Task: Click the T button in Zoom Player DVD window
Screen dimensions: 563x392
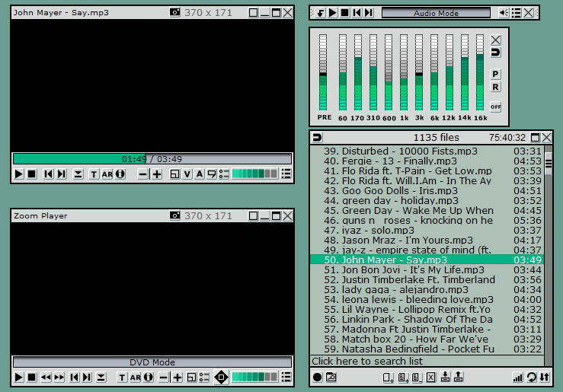Action: click(x=122, y=378)
